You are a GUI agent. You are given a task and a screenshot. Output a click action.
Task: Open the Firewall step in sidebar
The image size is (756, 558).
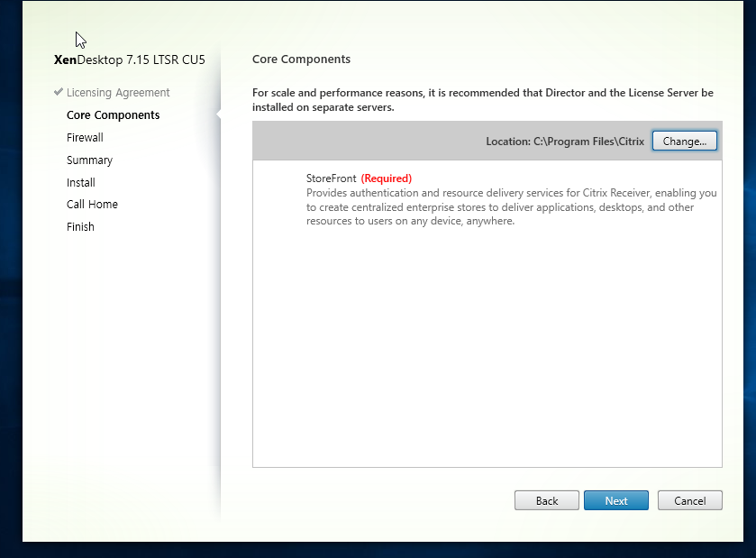[85, 137]
